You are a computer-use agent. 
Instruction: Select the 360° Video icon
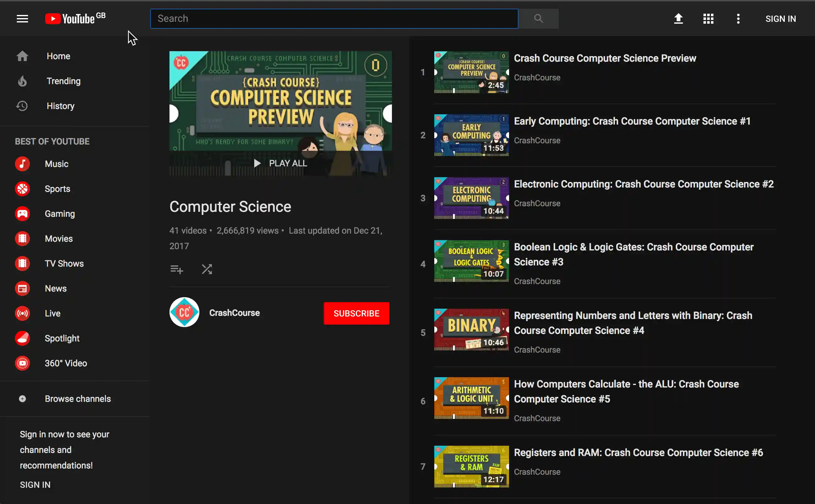coord(22,363)
